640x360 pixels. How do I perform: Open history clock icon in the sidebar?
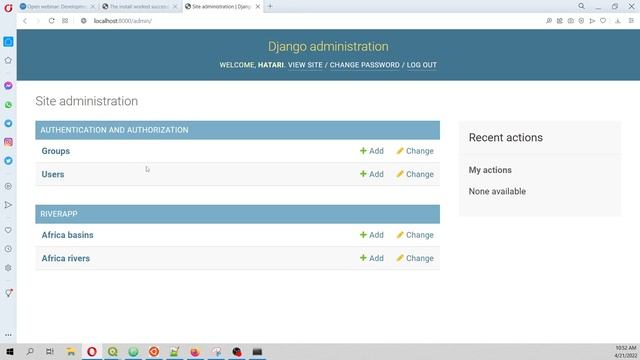[8, 249]
